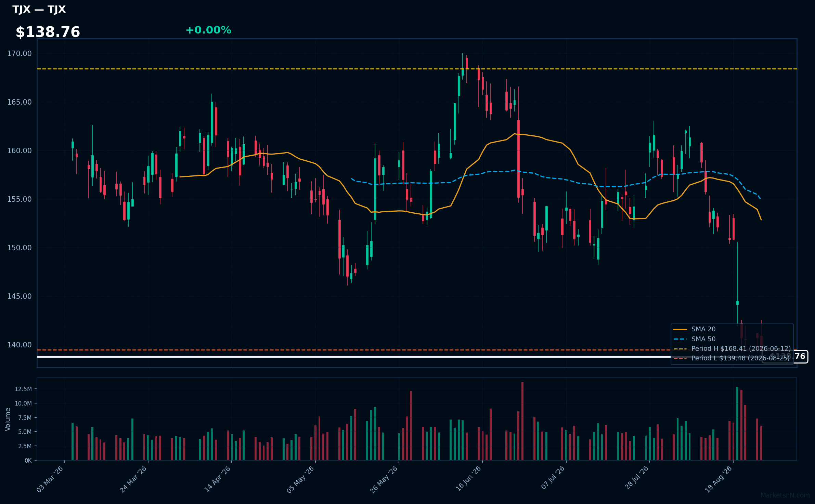Click the tall green volume bar near 18 Aug
815x504 pixels.
pyautogui.click(x=737, y=423)
